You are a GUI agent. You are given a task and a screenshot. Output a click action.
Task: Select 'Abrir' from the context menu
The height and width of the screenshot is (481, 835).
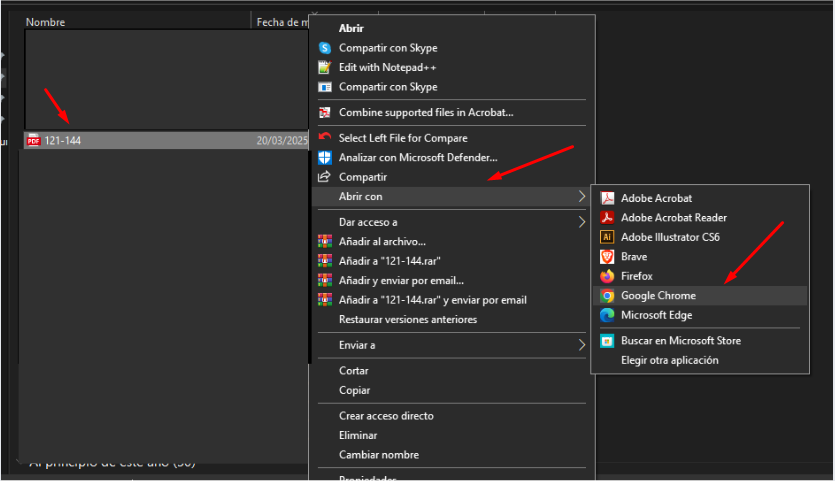[x=351, y=28]
